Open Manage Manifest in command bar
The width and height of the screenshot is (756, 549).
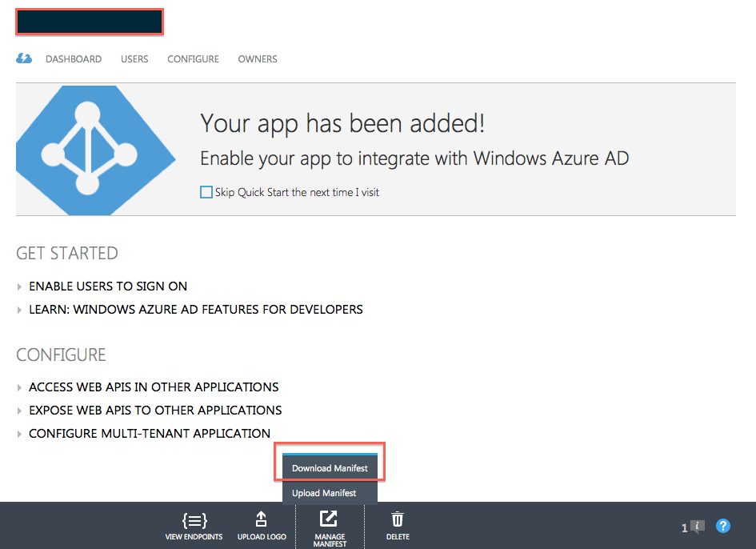[x=330, y=528]
